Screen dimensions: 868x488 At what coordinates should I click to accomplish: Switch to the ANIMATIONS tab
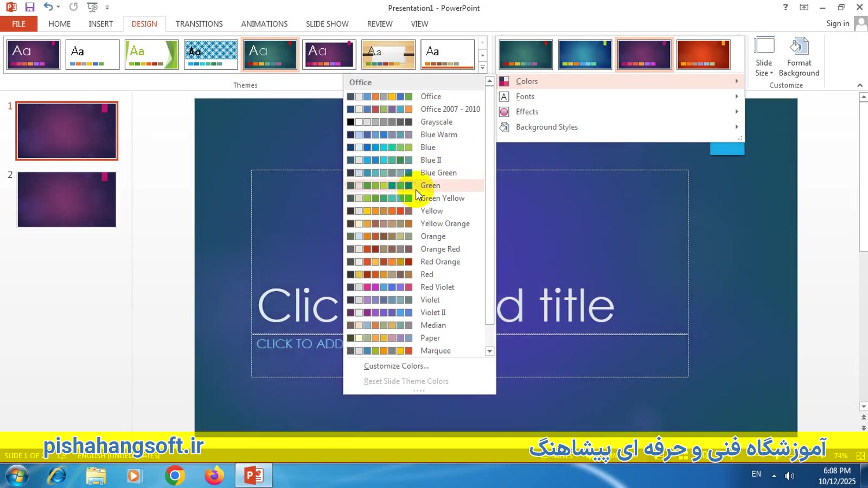point(264,24)
